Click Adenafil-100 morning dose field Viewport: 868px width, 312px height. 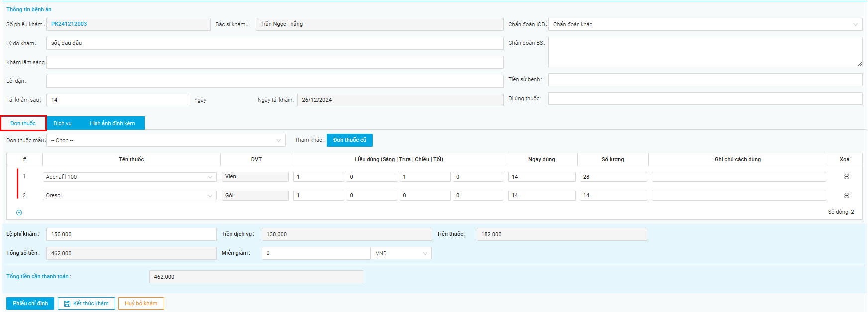[x=319, y=177]
